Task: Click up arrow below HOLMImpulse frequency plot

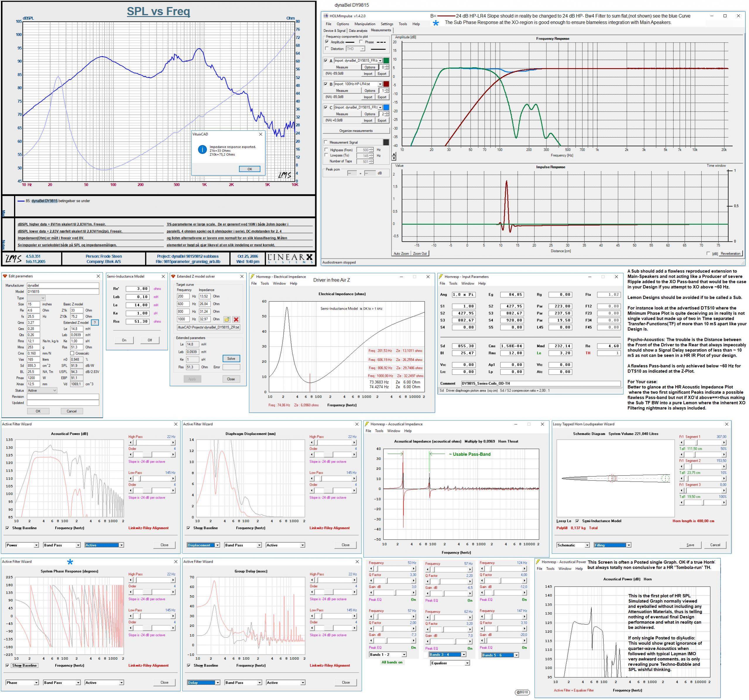Action: [394, 154]
